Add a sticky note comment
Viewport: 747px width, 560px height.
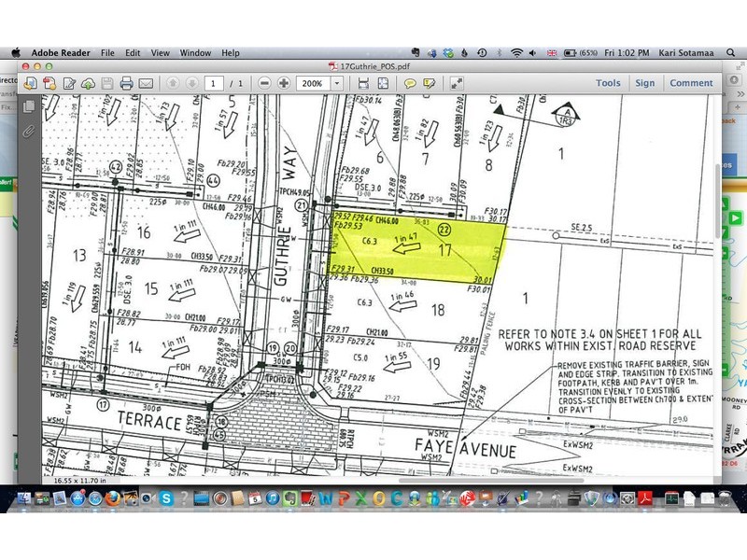tap(410, 83)
